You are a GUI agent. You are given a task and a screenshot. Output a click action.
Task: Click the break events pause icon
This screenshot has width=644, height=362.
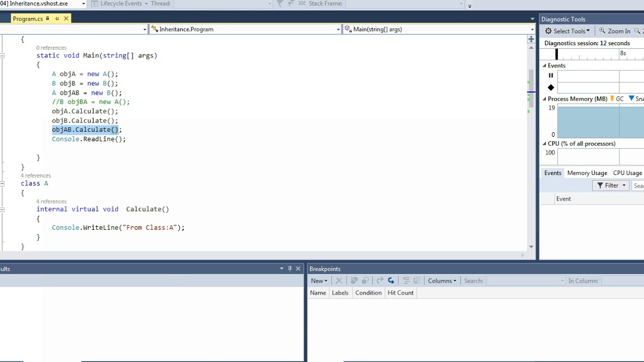pos(551,75)
